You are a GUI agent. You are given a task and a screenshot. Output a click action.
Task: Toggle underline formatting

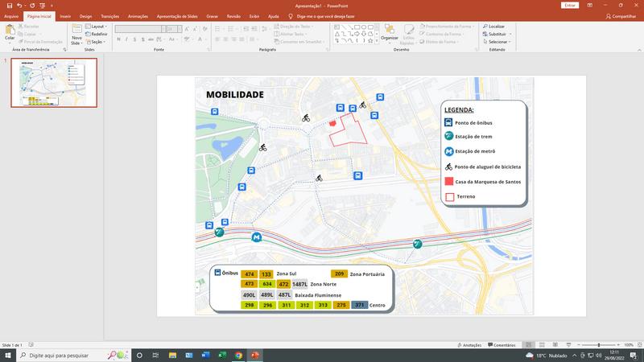pyautogui.click(x=134, y=39)
